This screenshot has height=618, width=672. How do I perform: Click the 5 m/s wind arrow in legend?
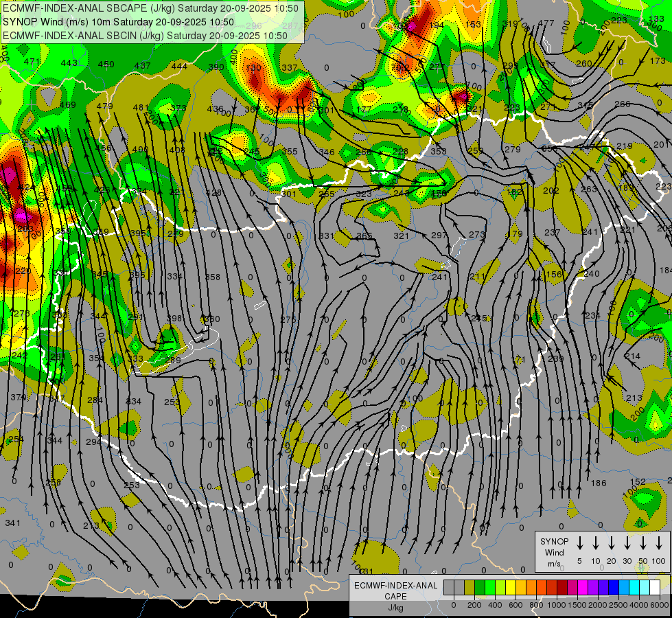click(x=579, y=542)
